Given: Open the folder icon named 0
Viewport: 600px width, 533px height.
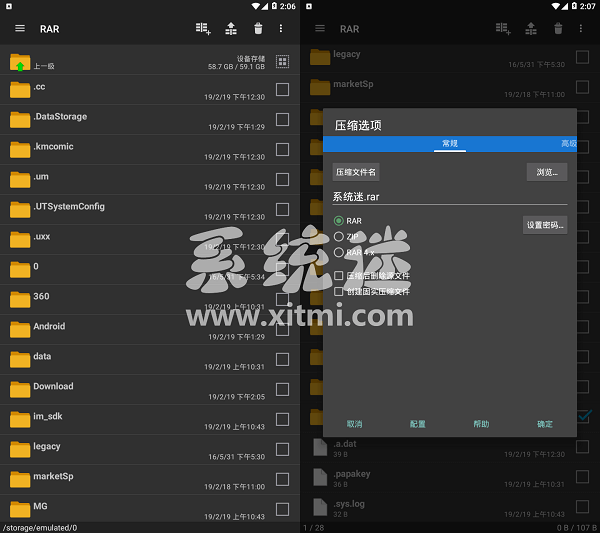Looking at the screenshot, I should point(20,270).
